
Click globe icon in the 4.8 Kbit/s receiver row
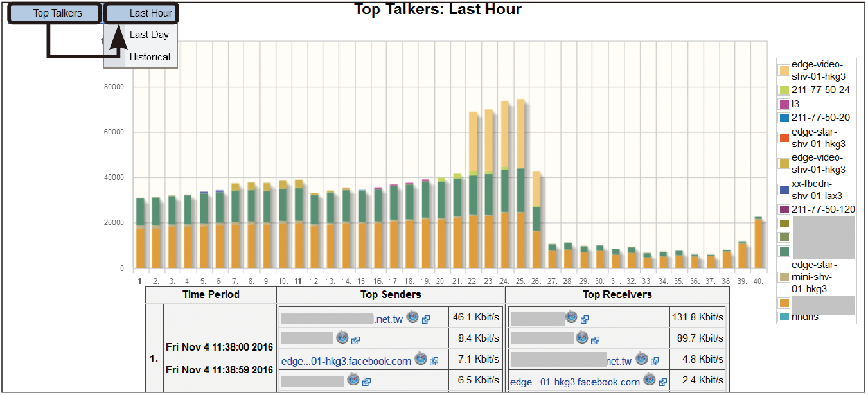[x=642, y=358]
